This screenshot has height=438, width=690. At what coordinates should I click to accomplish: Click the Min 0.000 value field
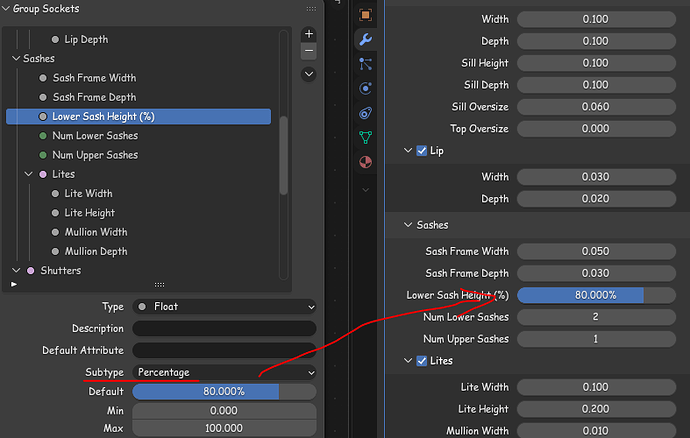point(224,410)
